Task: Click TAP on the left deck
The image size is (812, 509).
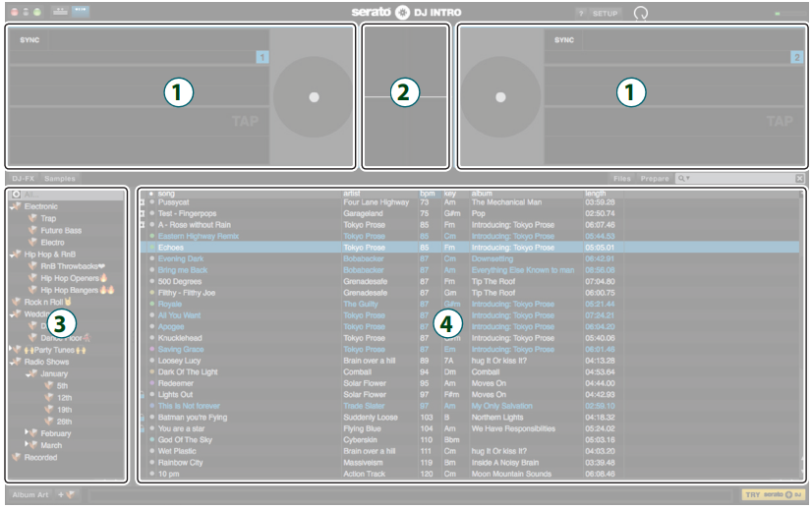Action: click(245, 121)
